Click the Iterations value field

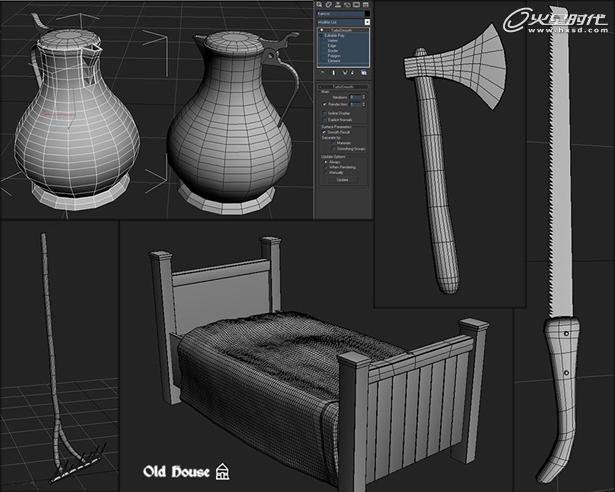tap(355, 97)
